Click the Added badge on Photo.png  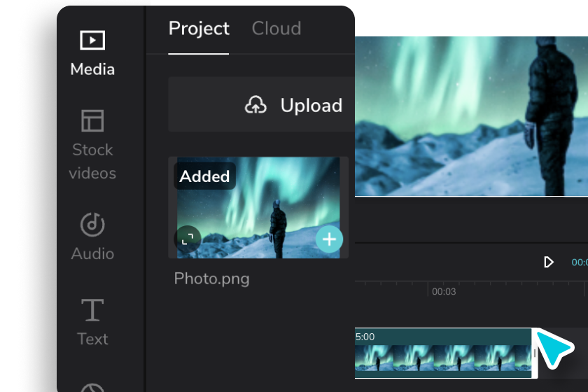tap(204, 176)
